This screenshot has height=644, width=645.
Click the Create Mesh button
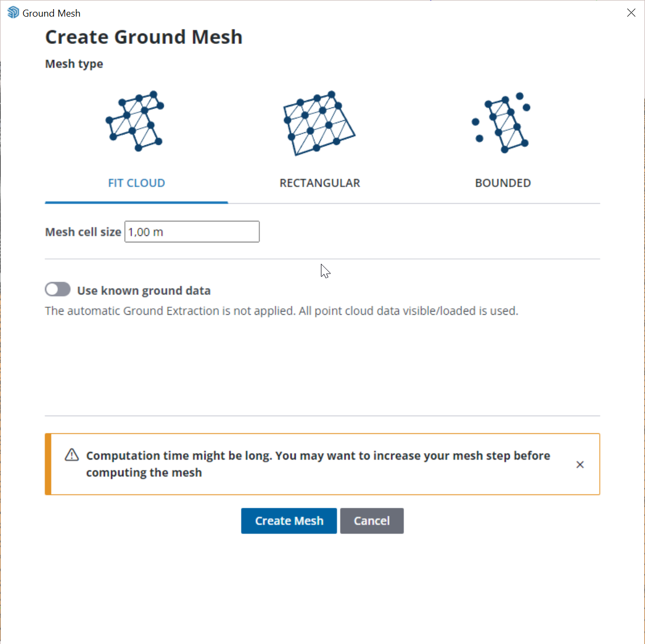click(289, 521)
